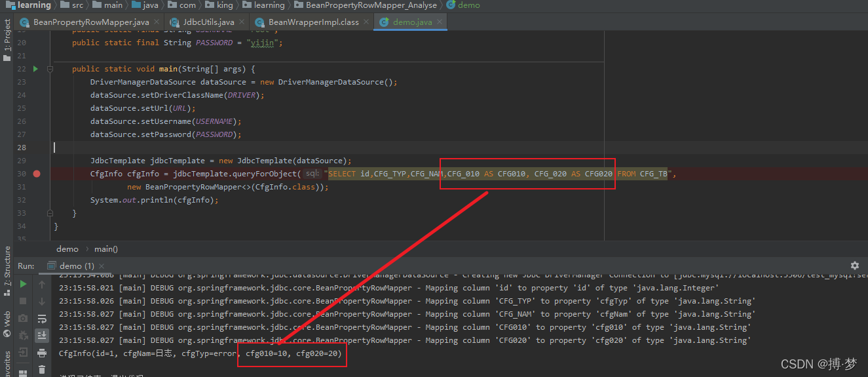Image resolution: width=868 pixels, height=377 pixels.
Task: Open the Web tool window
Action: coord(7,324)
